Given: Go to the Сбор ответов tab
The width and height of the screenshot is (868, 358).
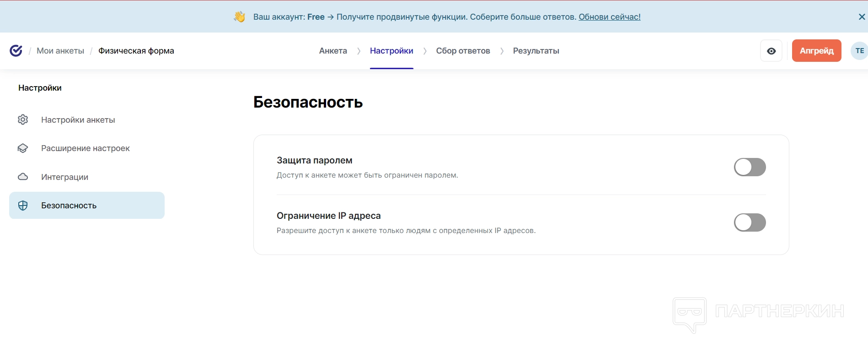Looking at the screenshot, I should click(463, 51).
